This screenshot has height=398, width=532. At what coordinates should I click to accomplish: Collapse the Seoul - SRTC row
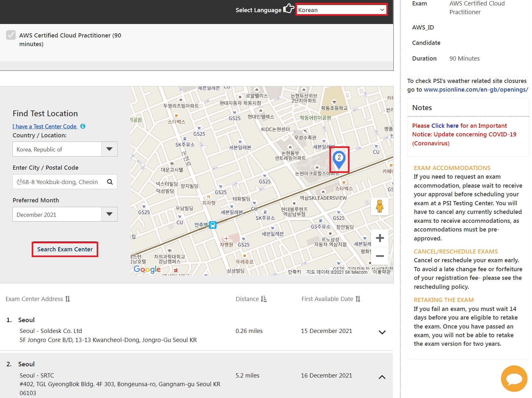[382, 377]
